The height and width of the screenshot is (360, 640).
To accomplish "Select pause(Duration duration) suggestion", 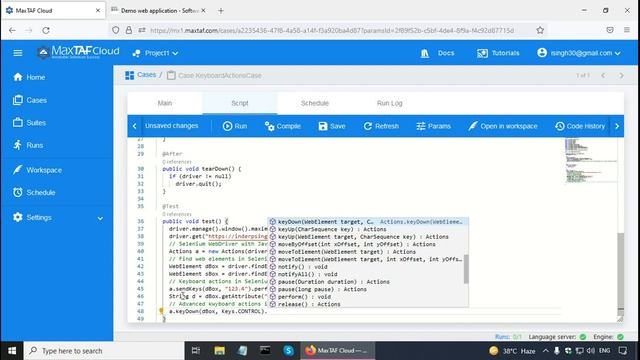I will [x=368, y=282].
